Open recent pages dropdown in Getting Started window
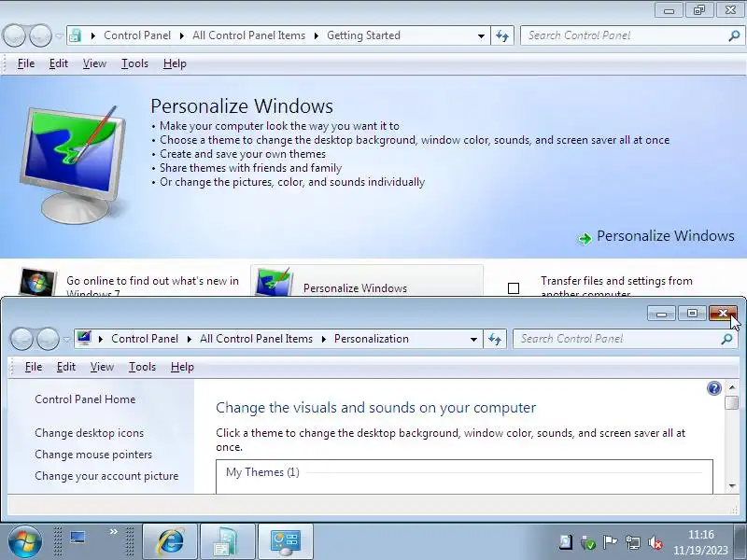747x560 pixels. [59, 35]
